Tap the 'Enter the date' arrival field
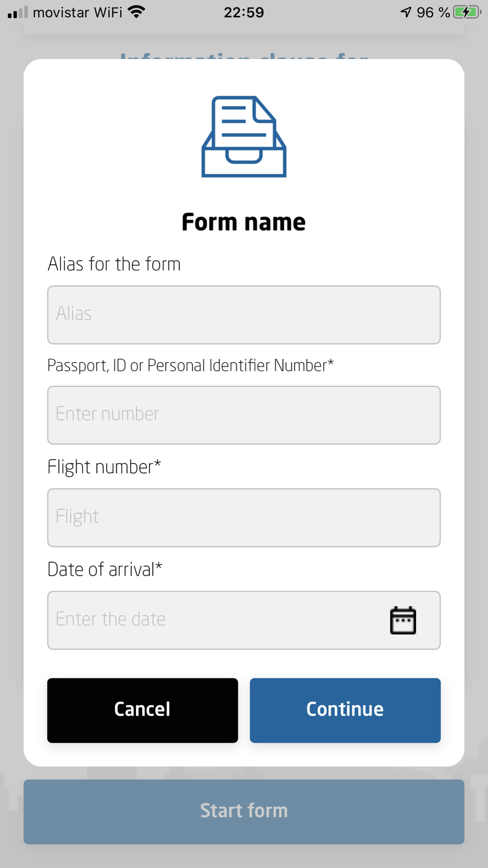488x868 pixels. [x=215, y=620]
